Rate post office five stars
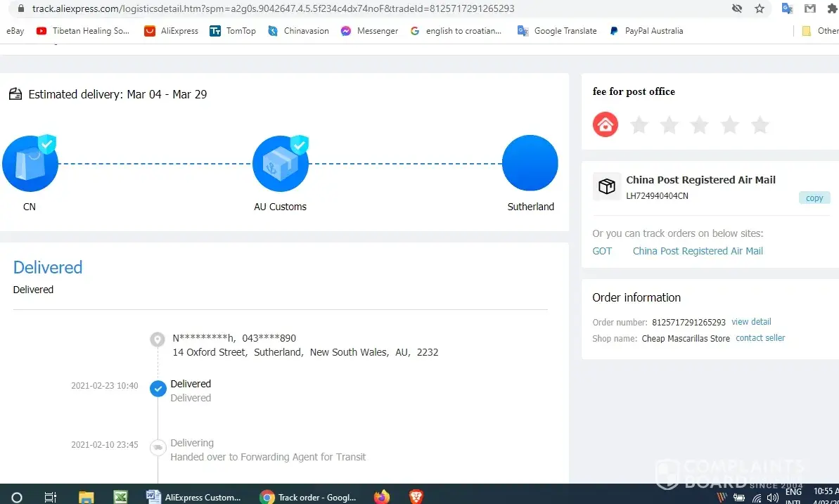The height and width of the screenshot is (504, 839). click(x=760, y=125)
